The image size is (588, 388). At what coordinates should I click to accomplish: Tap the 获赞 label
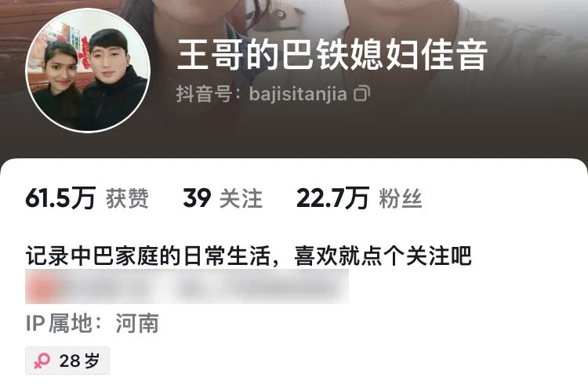pos(128,198)
